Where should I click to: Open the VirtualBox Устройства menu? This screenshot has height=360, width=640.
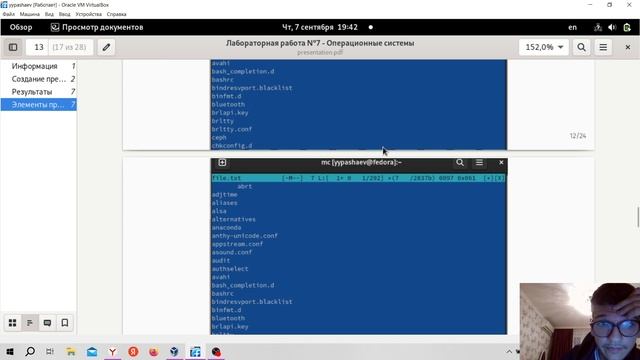tap(89, 14)
